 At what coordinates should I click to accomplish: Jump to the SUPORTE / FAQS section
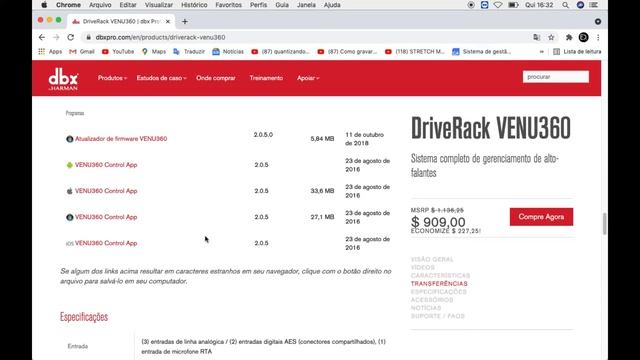pyautogui.click(x=438, y=316)
